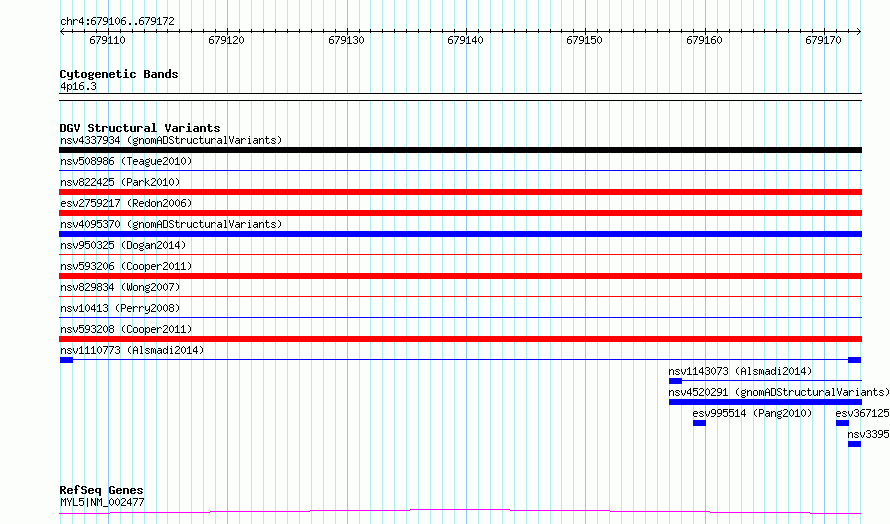Open variant esv2759217 (Redon2006)

[126, 203]
